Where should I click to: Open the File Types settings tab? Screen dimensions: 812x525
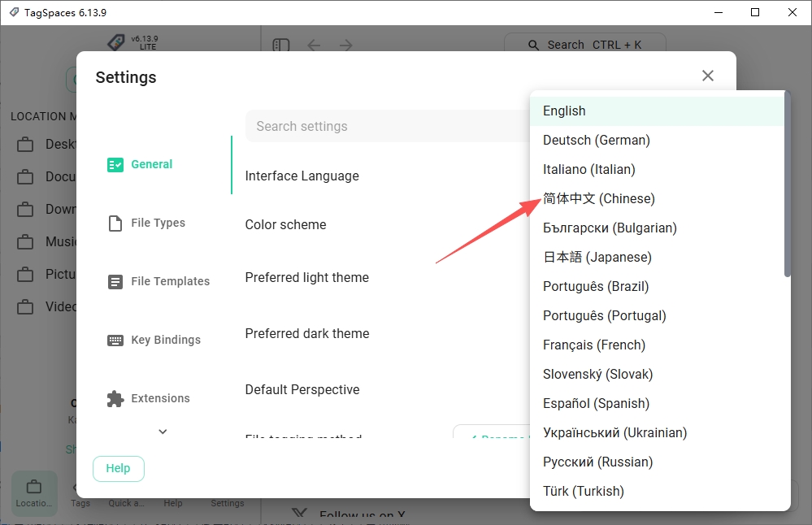point(163,223)
